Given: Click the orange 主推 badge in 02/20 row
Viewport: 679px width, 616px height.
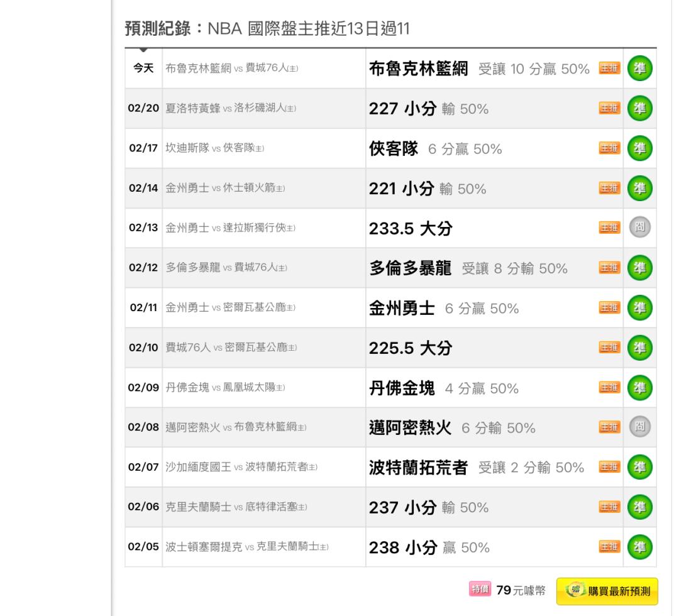Looking at the screenshot, I should 610,108.
